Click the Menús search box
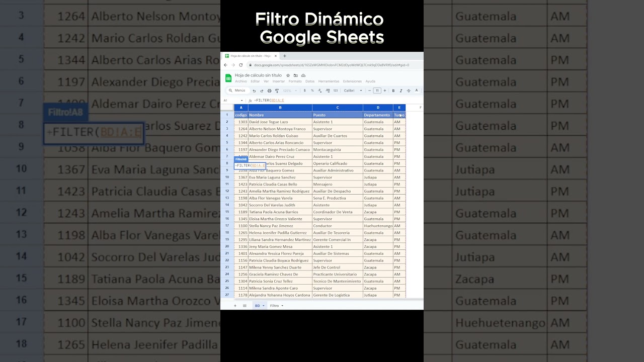 [237, 90]
